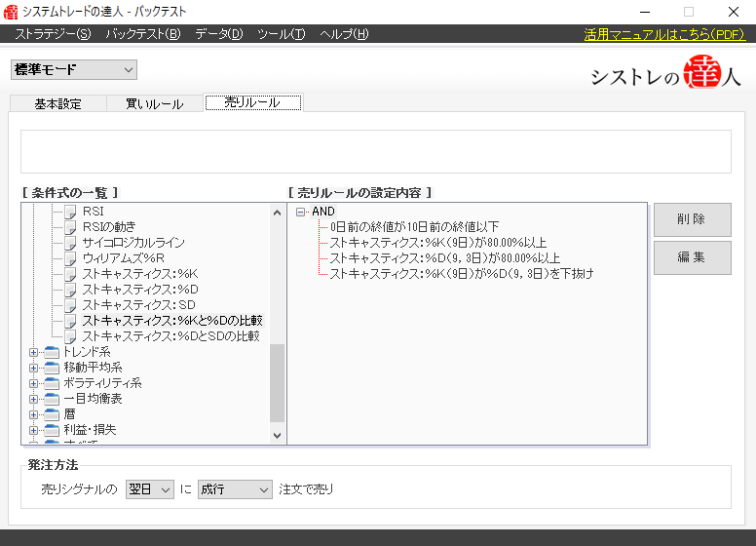Open the データ(D) menu
The width and height of the screenshot is (756, 546).
click(219, 34)
